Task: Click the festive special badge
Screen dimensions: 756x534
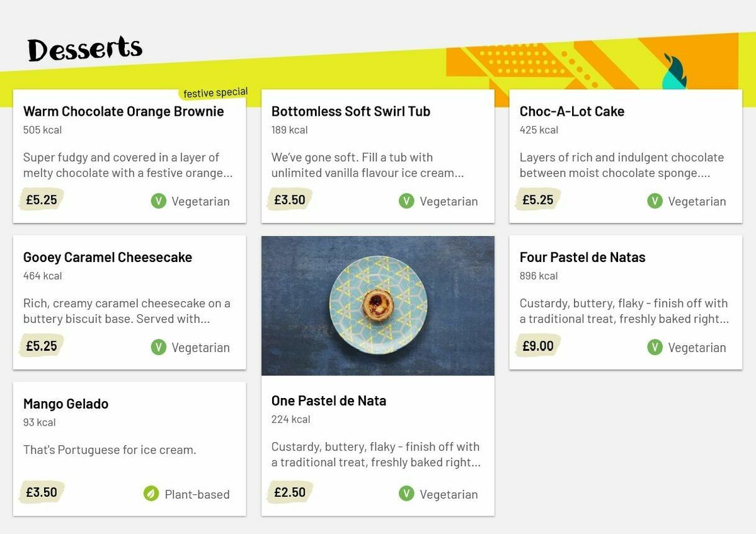Action: click(214, 92)
